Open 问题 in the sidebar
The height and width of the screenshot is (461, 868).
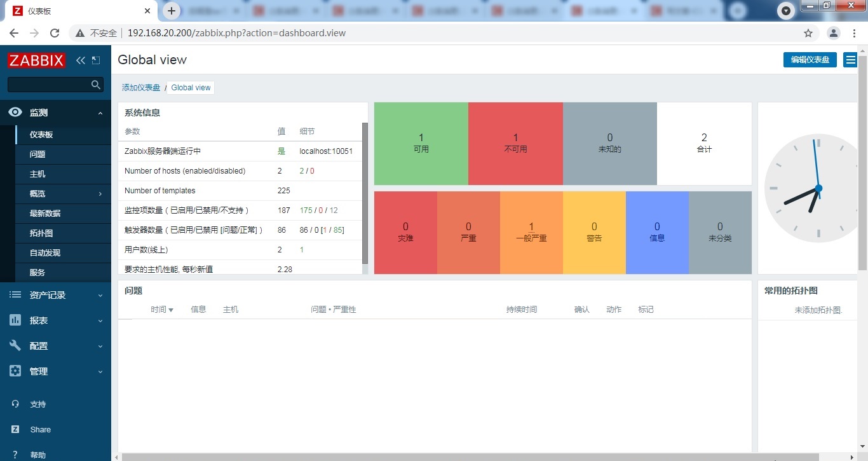pos(63,155)
